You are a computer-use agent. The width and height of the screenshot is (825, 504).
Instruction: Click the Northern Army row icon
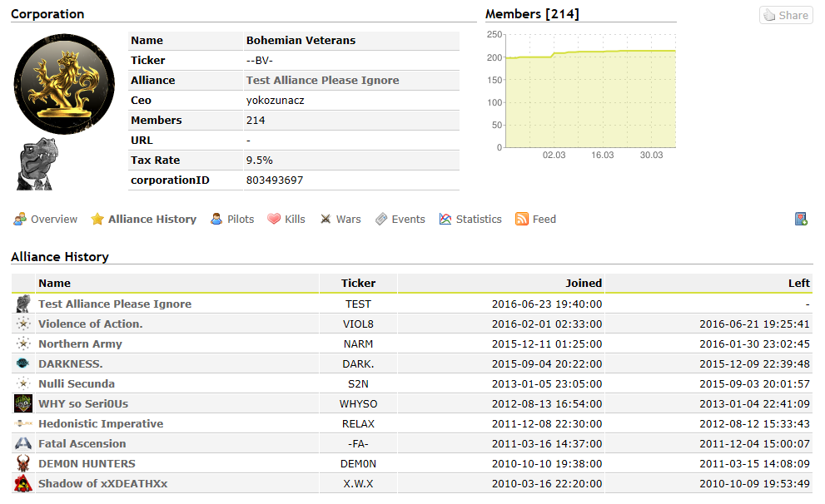pos(23,343)
